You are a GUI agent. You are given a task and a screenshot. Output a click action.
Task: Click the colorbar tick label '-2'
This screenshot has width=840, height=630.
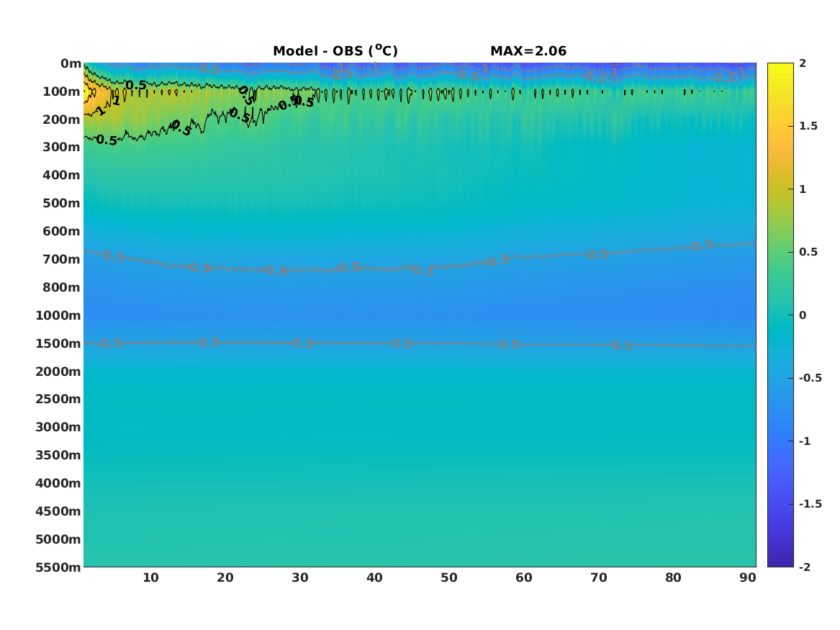804,567
